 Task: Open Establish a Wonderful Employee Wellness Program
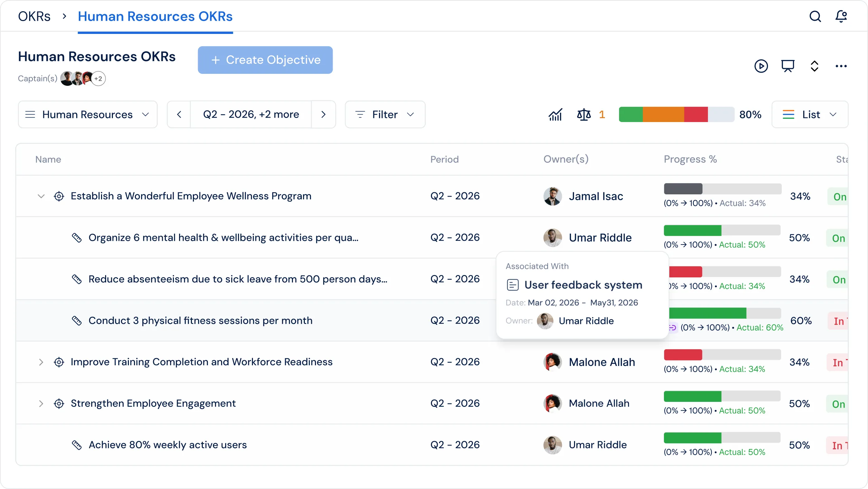tap(191, 196)
